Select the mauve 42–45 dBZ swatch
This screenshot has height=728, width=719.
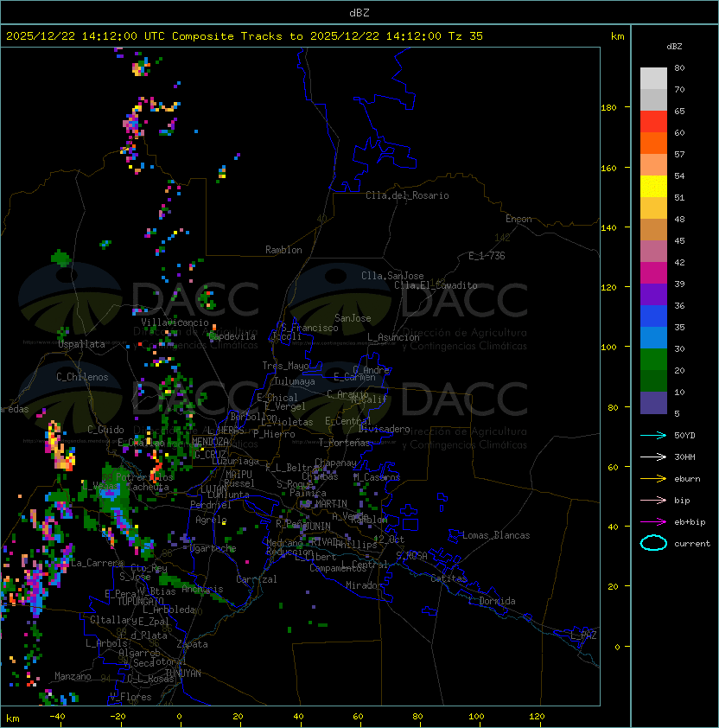[x=653, y=252]
